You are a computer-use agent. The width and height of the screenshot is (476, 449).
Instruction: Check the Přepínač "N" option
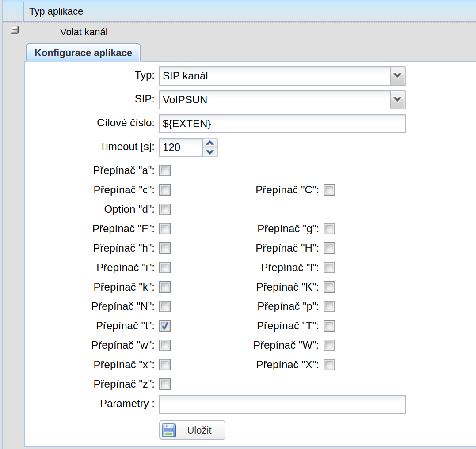click(x=165, y=306)
